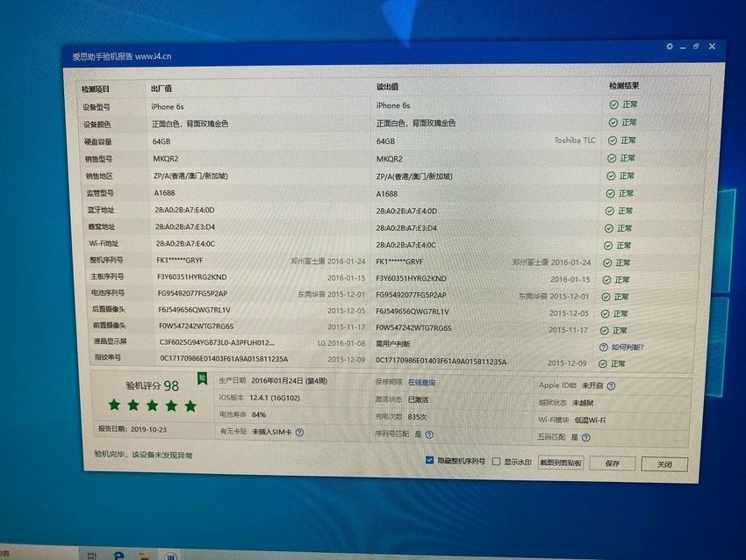This screenshot has width=746, height=560.
Task: Click the check icon in the Wi-Fi地址 row
Action: point(607,246)
